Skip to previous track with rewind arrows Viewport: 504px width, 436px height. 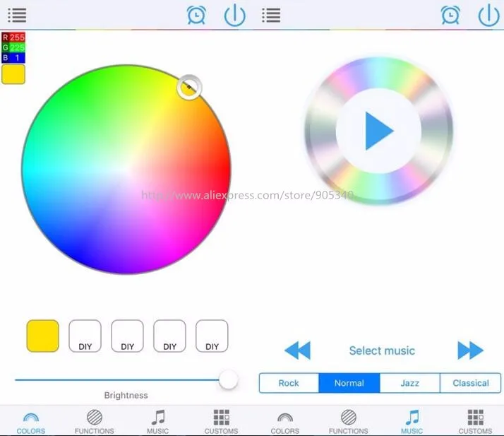click(298, 350)
